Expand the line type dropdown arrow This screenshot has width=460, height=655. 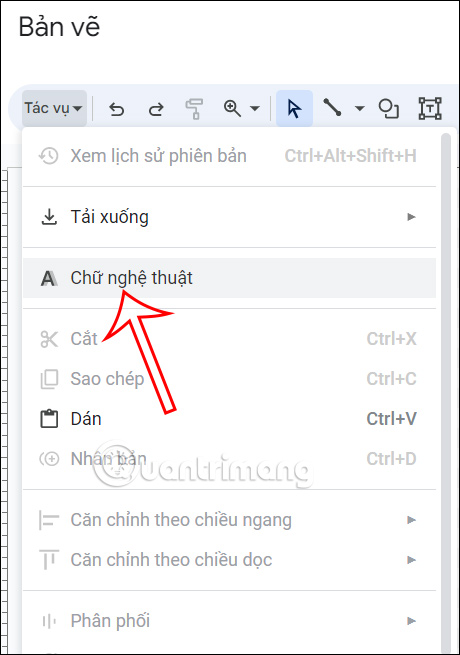[359, 109]
